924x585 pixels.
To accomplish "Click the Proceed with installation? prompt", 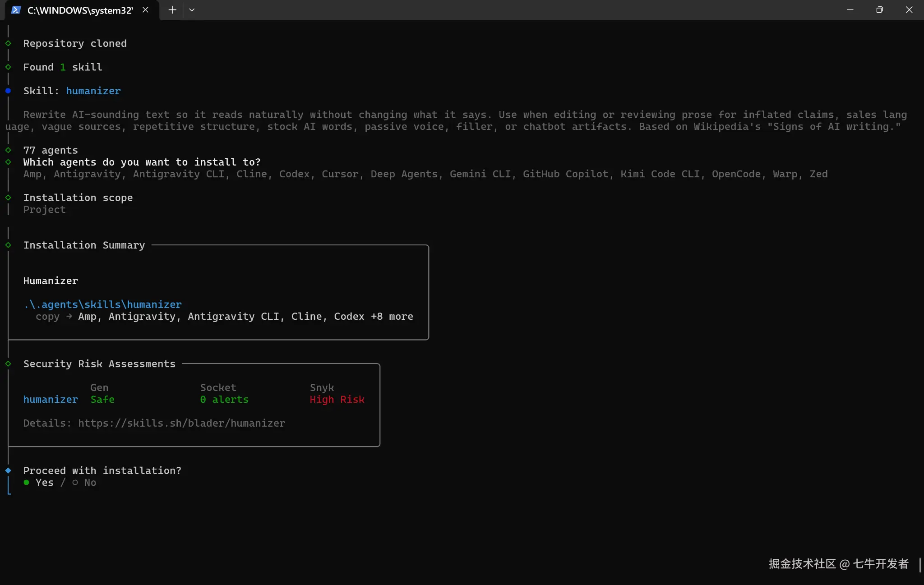I will coord(102,470).
